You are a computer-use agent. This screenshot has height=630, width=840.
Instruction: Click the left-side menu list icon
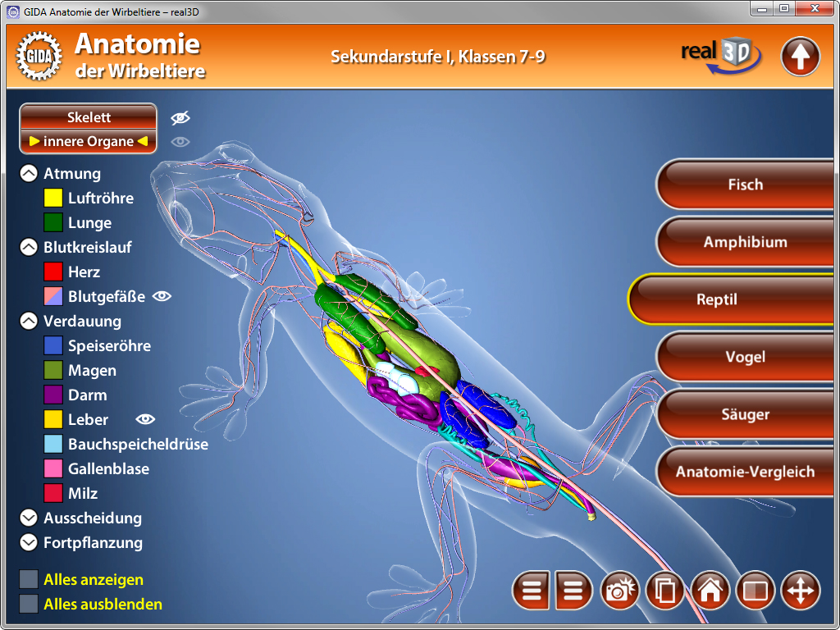(x=532, y=590)
